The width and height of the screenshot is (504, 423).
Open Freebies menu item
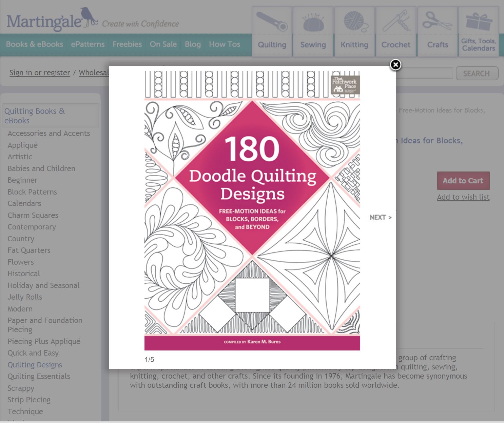pyautogui.click(x=127, y=44)
